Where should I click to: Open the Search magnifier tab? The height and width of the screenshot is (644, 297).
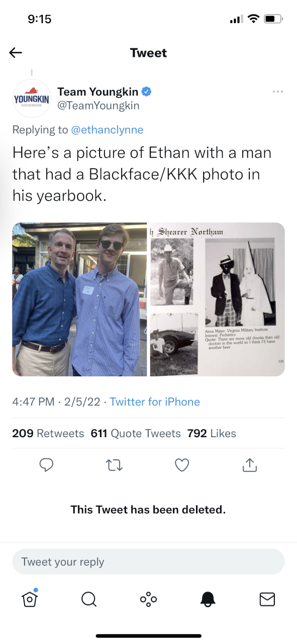[x=89, y=599]
